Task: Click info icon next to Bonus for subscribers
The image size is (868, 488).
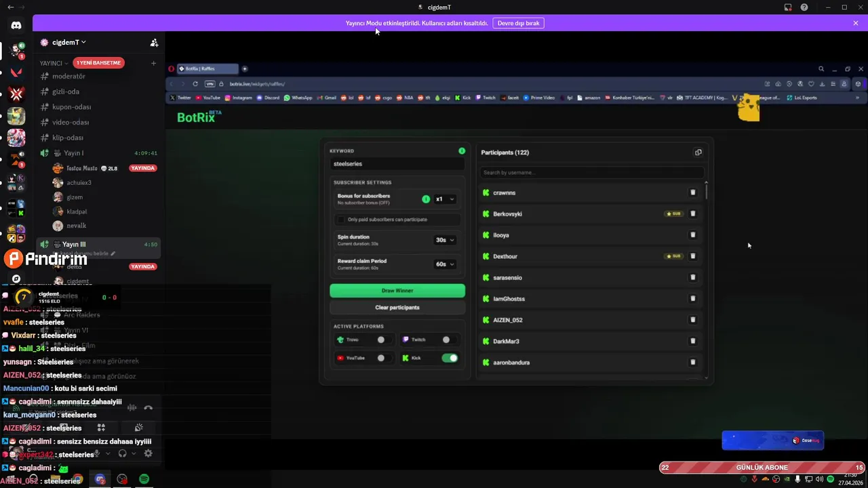Action: (x=426, y=199)
